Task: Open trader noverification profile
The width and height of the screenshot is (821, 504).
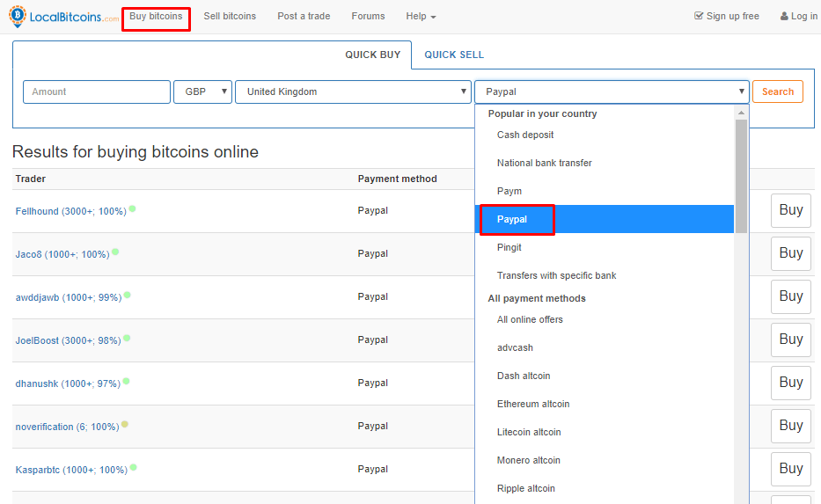Action: tap(67, 427)
